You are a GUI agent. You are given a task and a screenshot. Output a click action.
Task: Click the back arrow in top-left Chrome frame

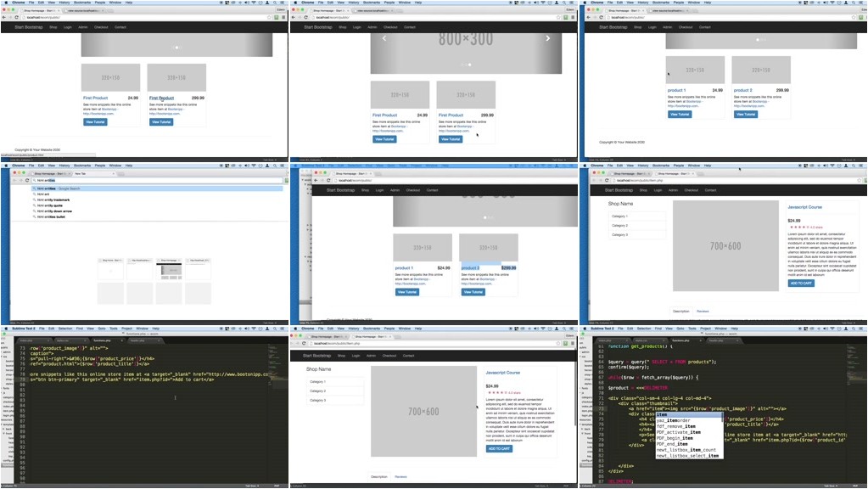pyautogui.click(x=4, y=17)
